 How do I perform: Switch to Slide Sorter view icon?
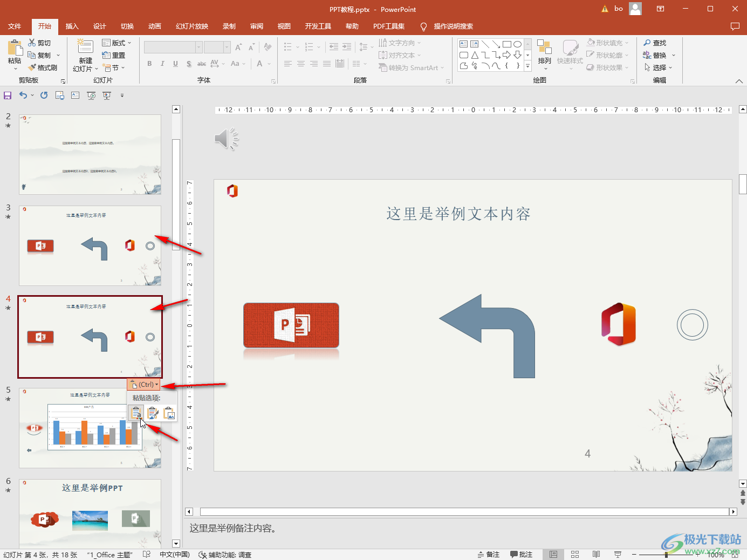[575, 555]
